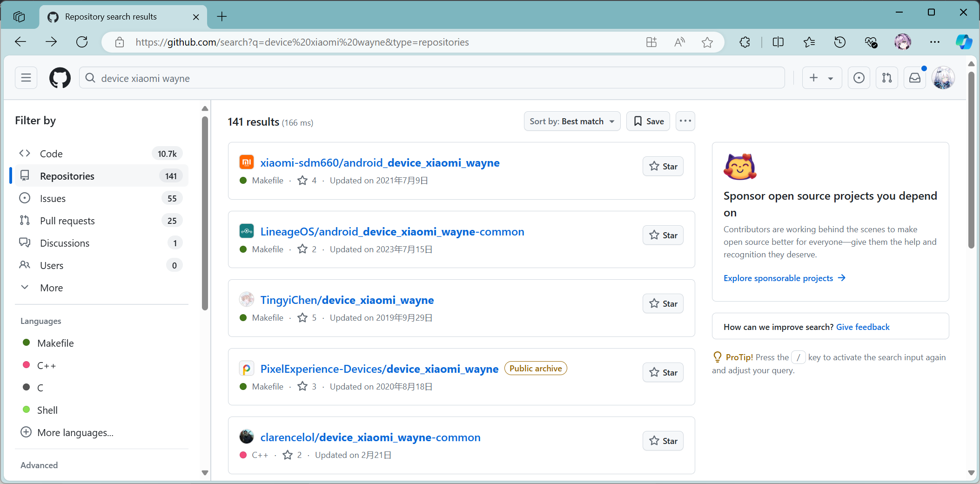The width and height of the screenshot is (980, 484).
Task: Expand the create-new dropdown caret
Action: click(831, 78)
